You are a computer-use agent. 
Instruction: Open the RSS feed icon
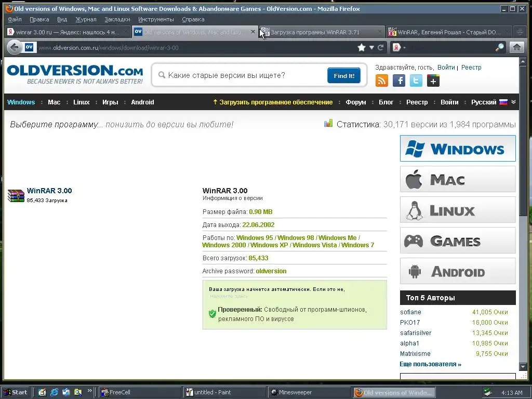(382, 81)
